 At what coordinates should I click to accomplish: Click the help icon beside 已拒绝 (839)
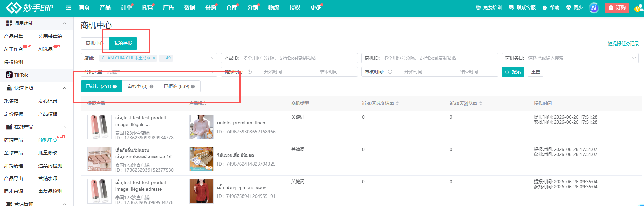tap(193, 87)
